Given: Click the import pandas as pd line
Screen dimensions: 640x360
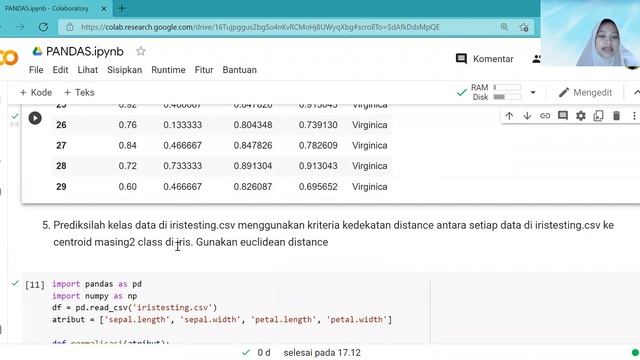Looking at the screenshot, I should 97,284.
